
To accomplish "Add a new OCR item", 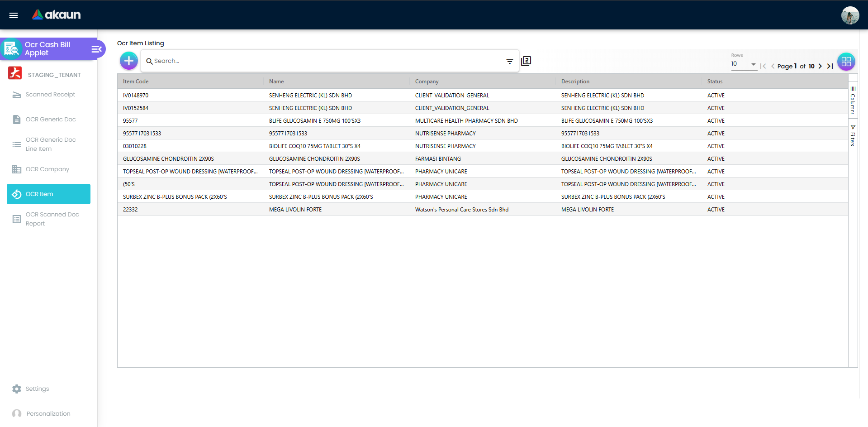I will [129, 61].
